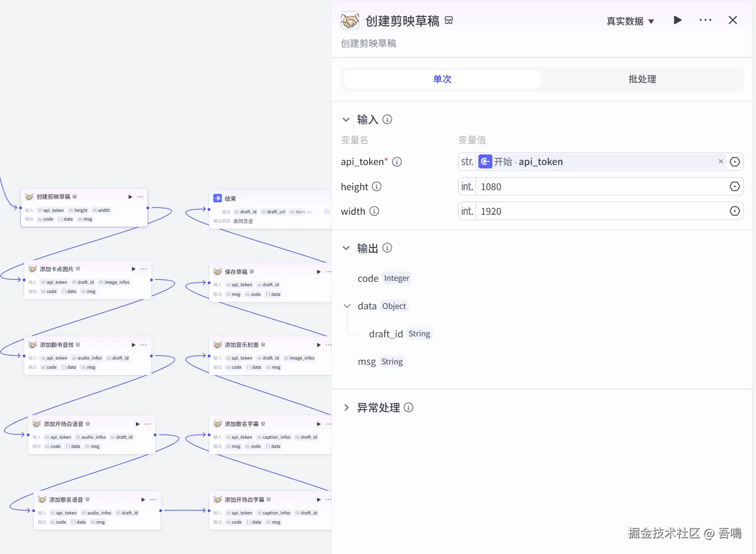Run the 创建剪映草稿 canvas node

130,197
